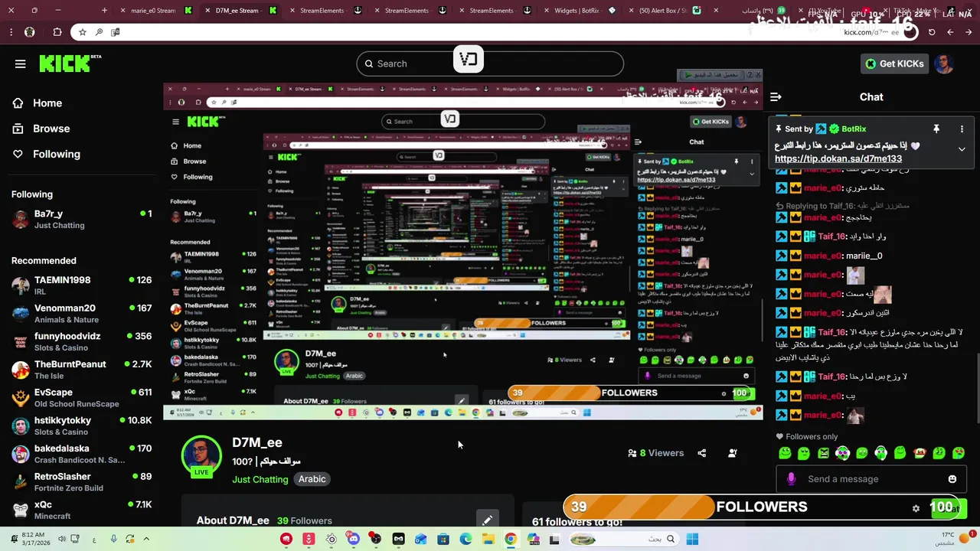The image size is (980, 551).
Task: Open TheBurntPeanut recommended channel
Action: pyautogui.click(x=80, y=370)
